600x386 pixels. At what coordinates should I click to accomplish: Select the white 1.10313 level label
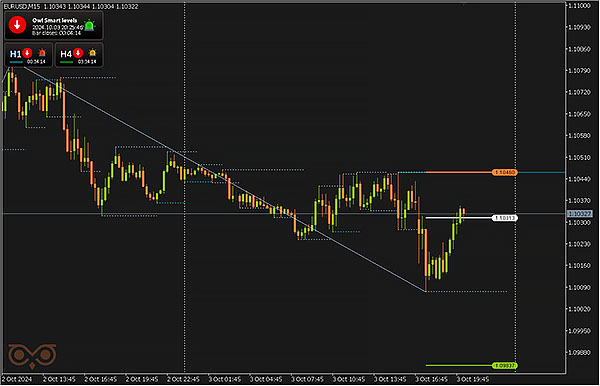[x=504, y=218]
